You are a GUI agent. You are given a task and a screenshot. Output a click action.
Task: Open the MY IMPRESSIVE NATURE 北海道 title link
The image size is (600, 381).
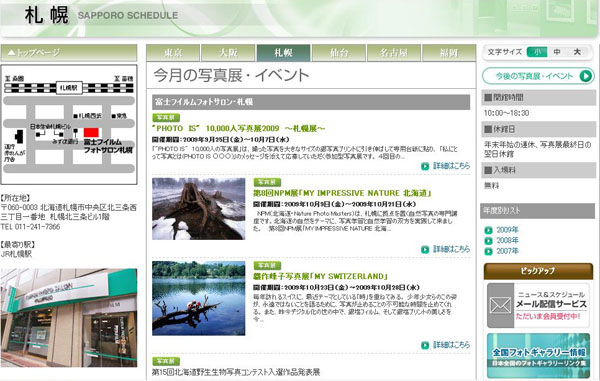(342, 193)
